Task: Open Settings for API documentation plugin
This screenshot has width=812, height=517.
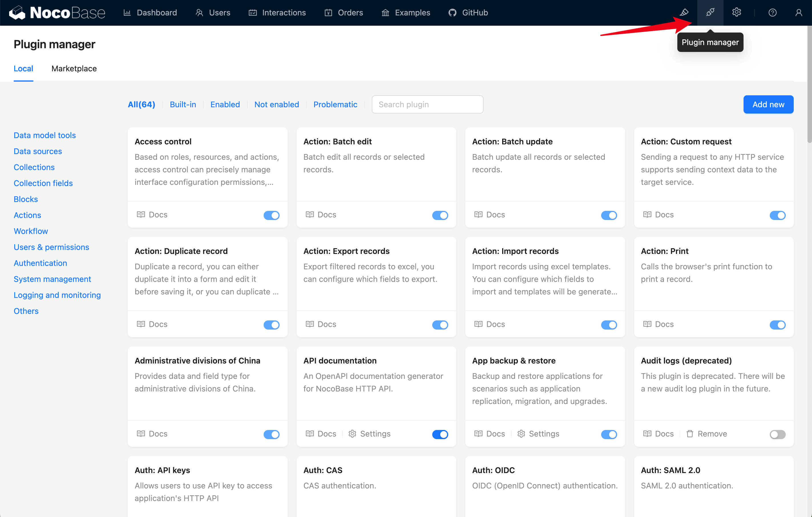Action: 369,434
